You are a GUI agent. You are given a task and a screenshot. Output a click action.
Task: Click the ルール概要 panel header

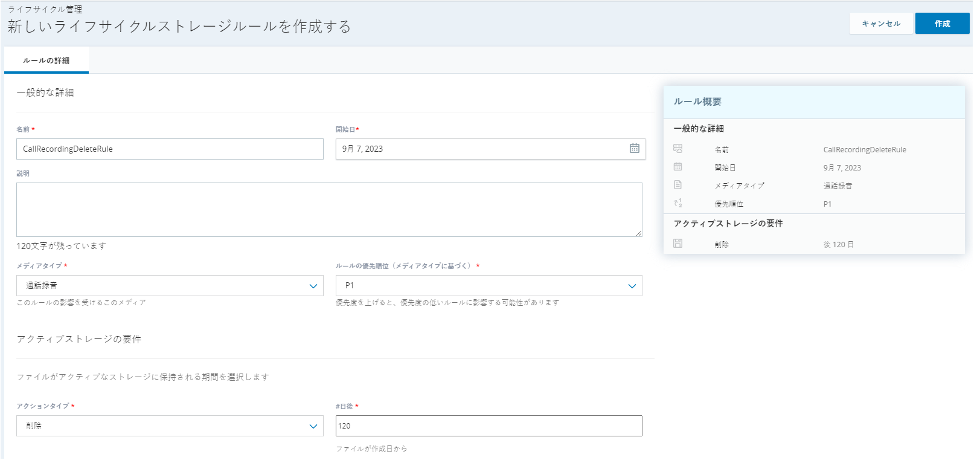pos(814,102)
